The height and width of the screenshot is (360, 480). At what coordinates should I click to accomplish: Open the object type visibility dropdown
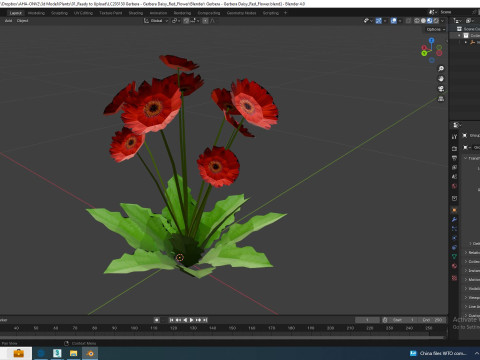click(x=368, y=21)
